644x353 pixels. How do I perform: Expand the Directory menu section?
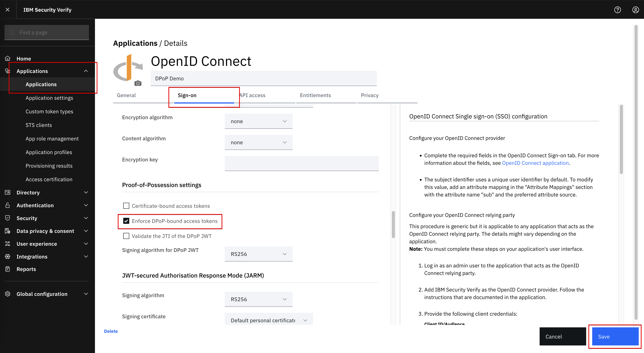[x=47, y=192]
